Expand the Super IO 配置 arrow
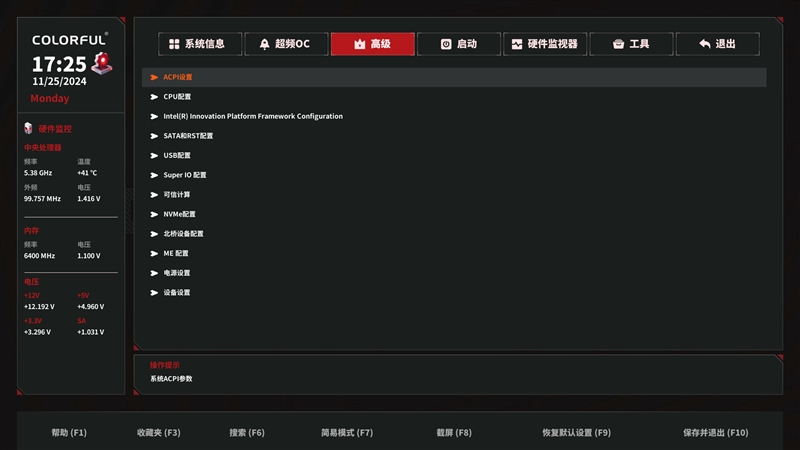 [x=154, y=175]
